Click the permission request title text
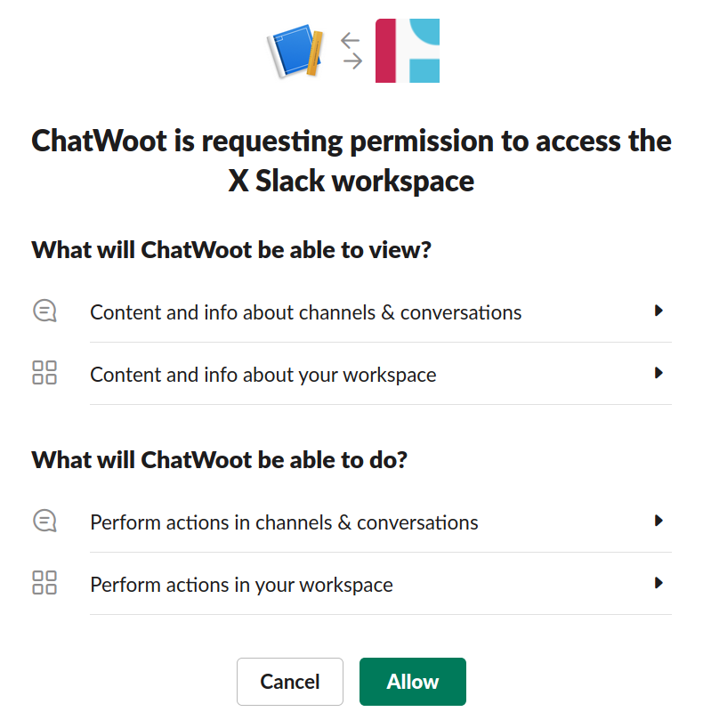The width and height of the screenshot is (711, 728). coord(351,160)
